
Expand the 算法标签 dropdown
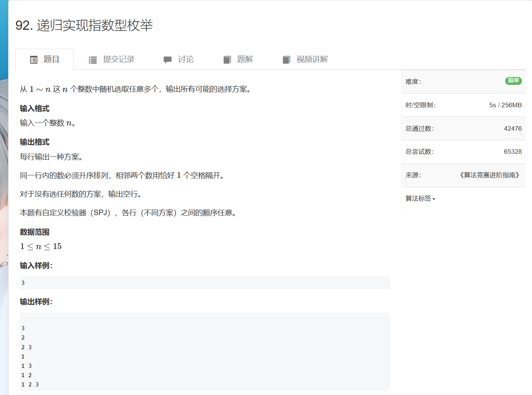click(x=419, y=198)
